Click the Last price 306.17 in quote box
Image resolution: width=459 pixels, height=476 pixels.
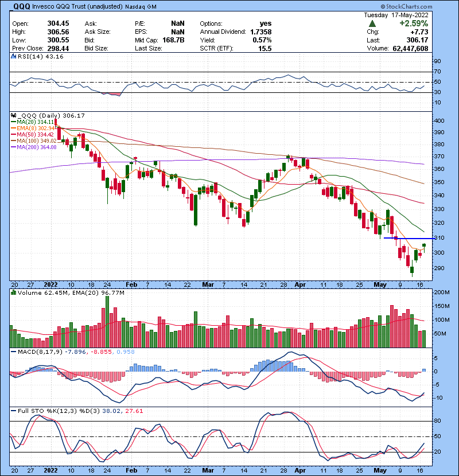(417, 40)
